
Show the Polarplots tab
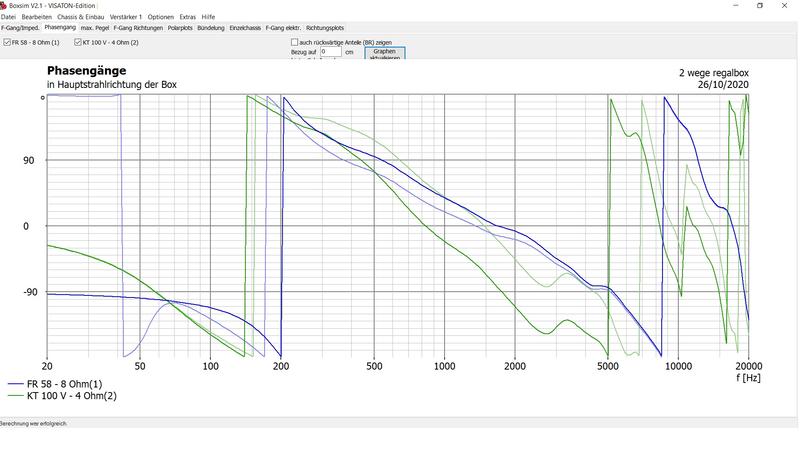[180, 28]
